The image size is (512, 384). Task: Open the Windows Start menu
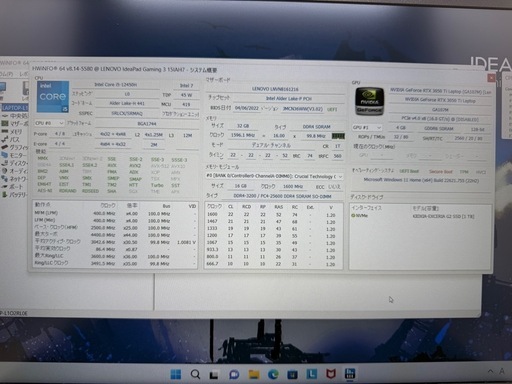click(176, 374)
